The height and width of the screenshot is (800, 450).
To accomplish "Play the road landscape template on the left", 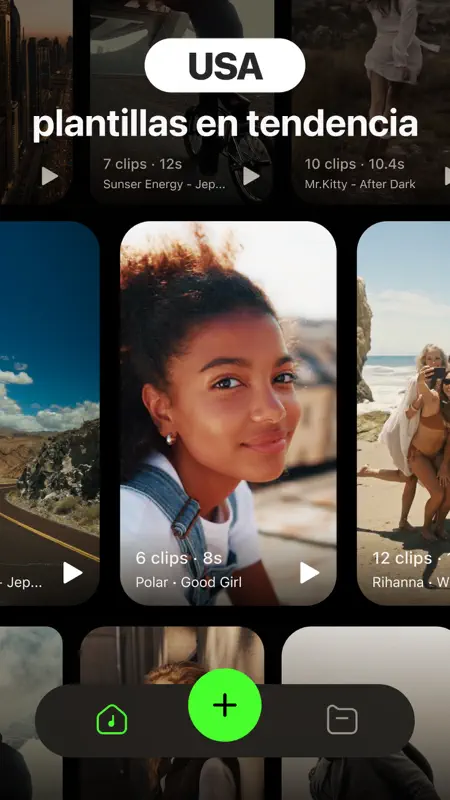I will 72,572.
